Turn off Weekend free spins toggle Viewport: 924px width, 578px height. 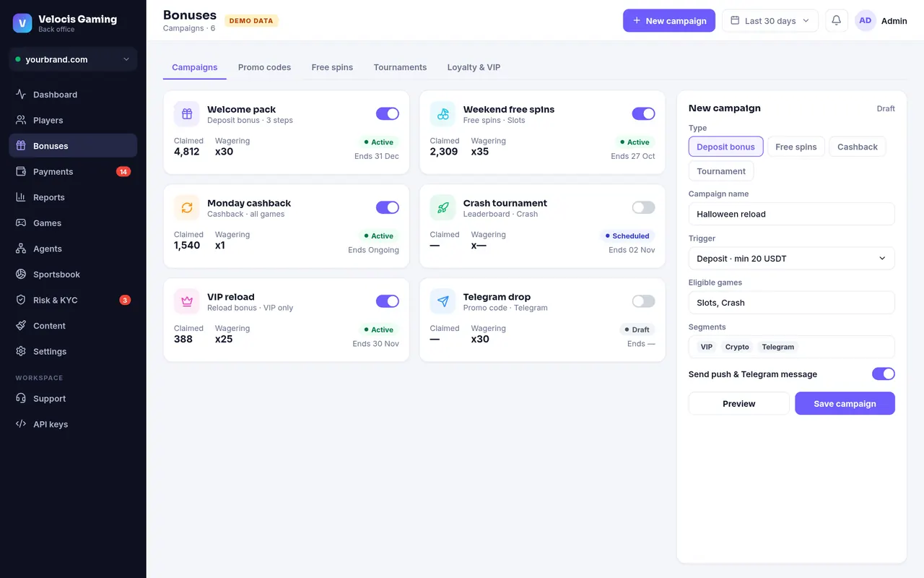[x=644, y=113]
